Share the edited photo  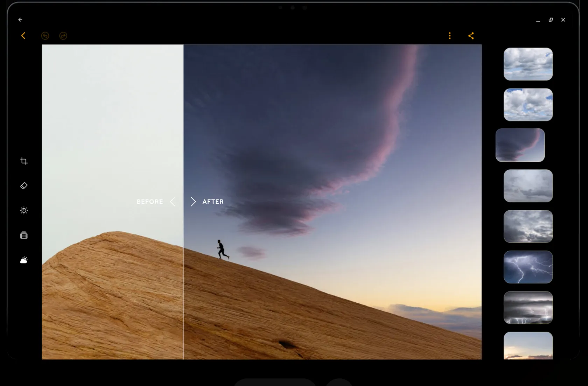471,36
